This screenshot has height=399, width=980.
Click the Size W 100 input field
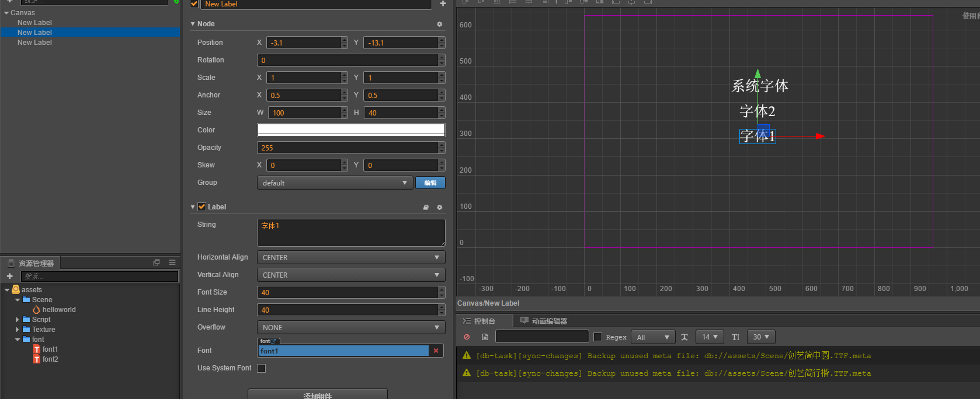coord(304,113)
